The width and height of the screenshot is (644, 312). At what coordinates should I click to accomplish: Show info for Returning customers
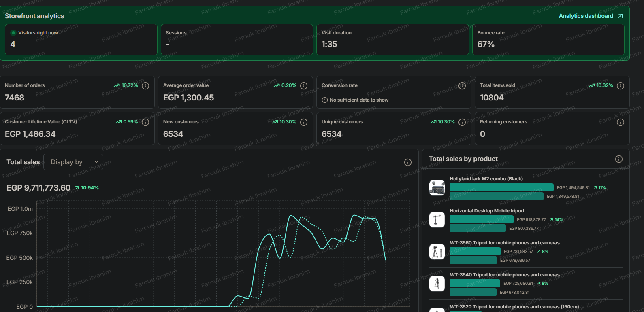621,122
